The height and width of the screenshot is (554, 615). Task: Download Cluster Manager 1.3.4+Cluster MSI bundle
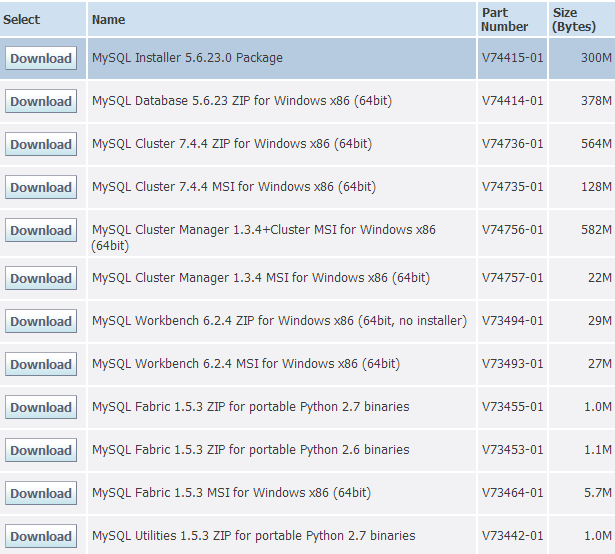pyautogui.click(x=41, y=230)
